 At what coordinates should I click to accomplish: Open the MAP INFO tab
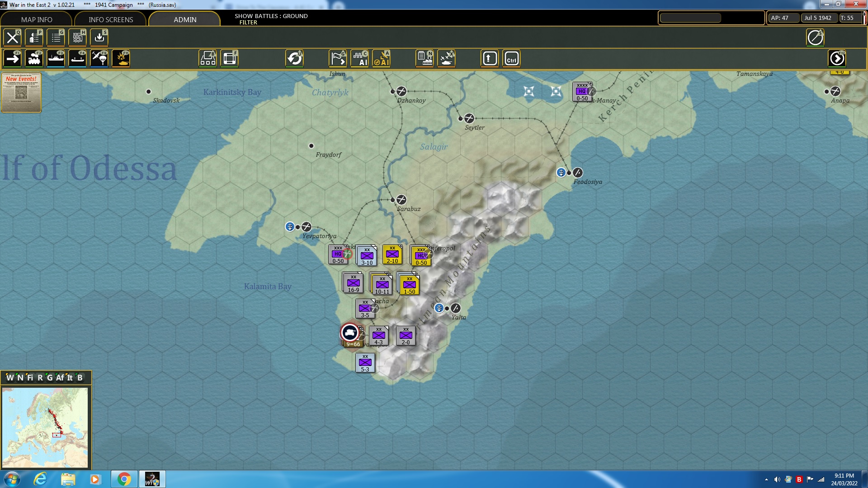tap(37, 19)
